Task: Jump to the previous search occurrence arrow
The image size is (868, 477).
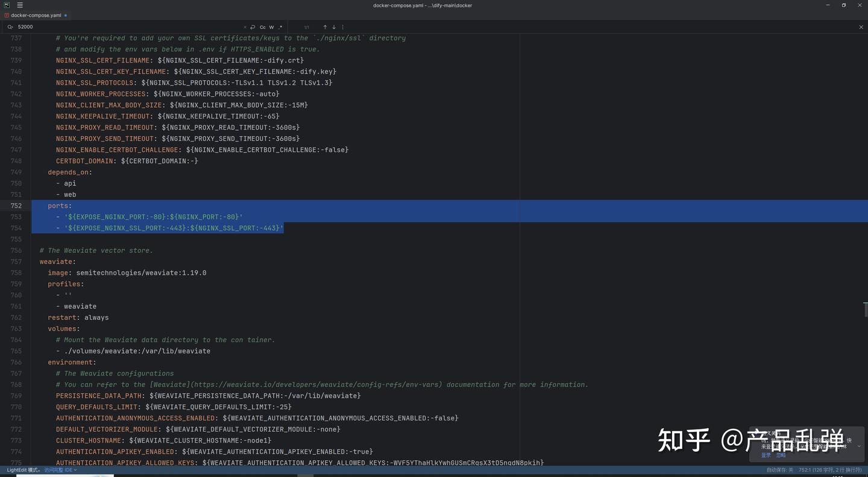Action: pos(325,27)
